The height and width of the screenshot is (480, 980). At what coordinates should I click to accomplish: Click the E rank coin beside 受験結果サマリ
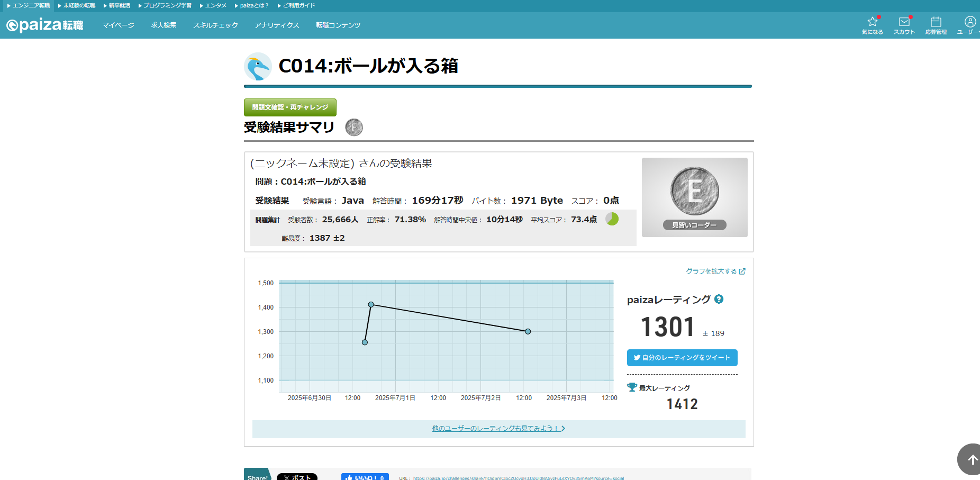354,128
